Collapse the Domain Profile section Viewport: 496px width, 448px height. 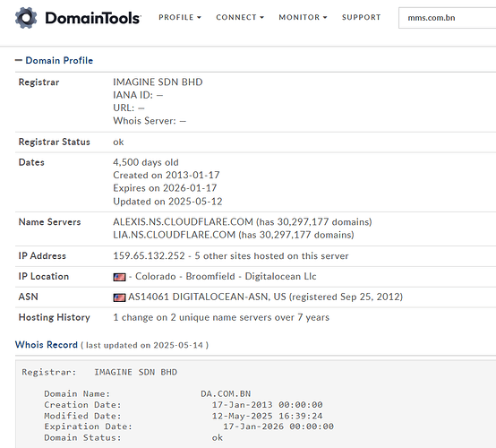19,60
